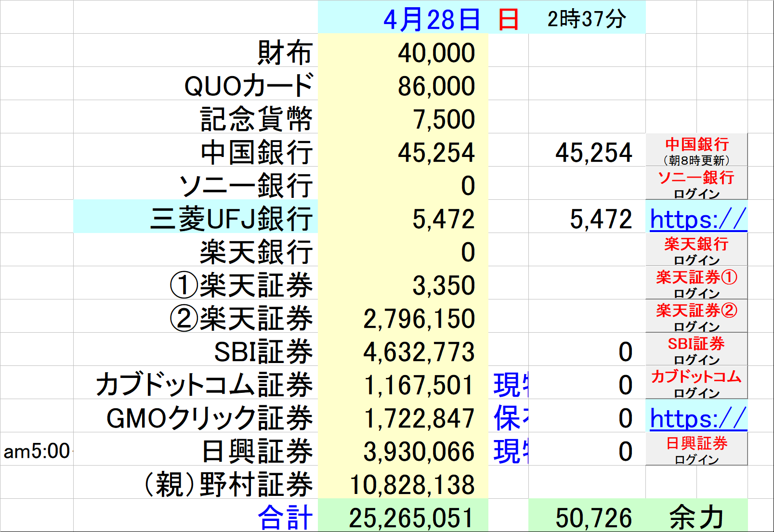Select the 余力 label cell

[x=696, y=515]
